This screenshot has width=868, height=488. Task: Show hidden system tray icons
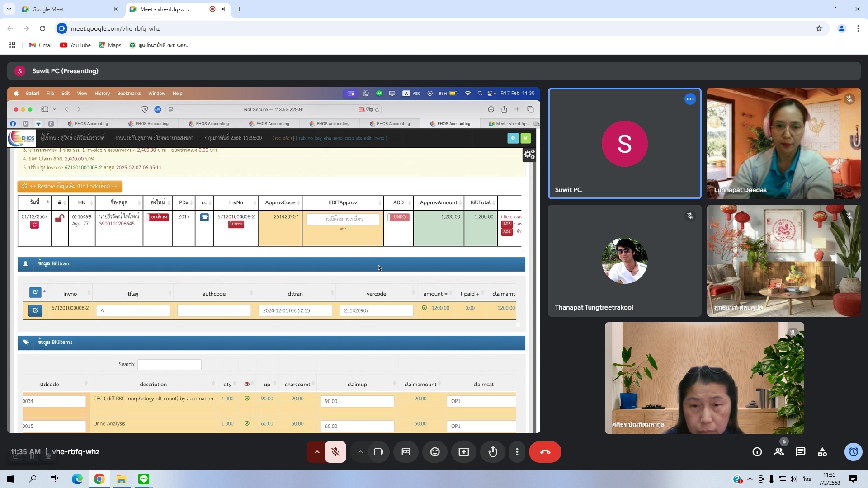click(x=750, y=479)
